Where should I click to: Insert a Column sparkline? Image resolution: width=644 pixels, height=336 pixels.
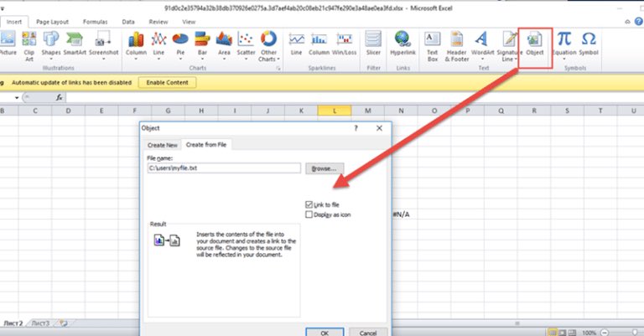[x=319, y=43]
